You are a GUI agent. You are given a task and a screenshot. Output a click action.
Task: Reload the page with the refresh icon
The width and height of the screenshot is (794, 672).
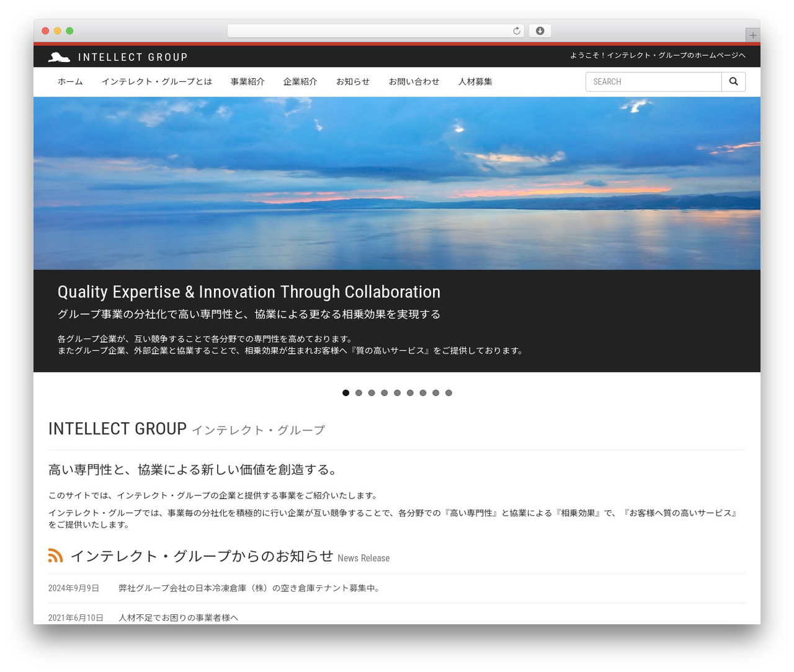pos(516,31)
